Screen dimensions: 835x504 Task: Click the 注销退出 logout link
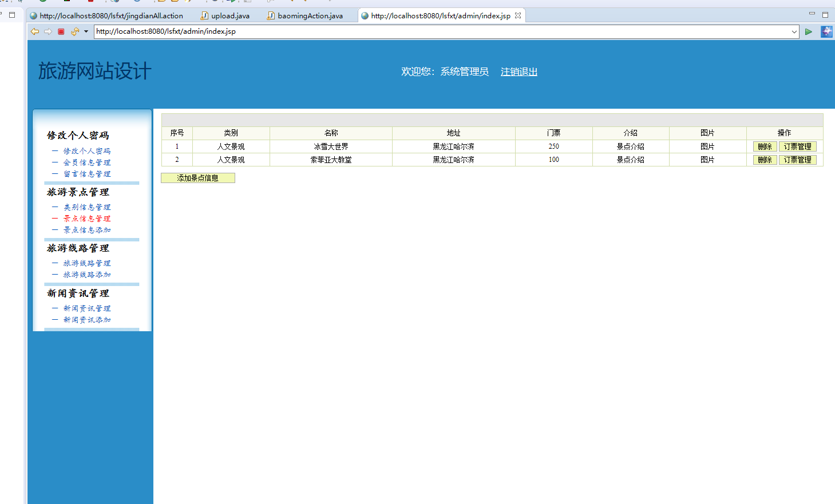(519, 72)
